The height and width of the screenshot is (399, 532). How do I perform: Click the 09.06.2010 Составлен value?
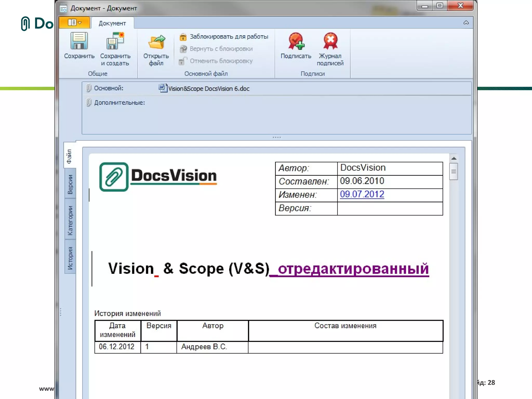(x=362, y=181)
